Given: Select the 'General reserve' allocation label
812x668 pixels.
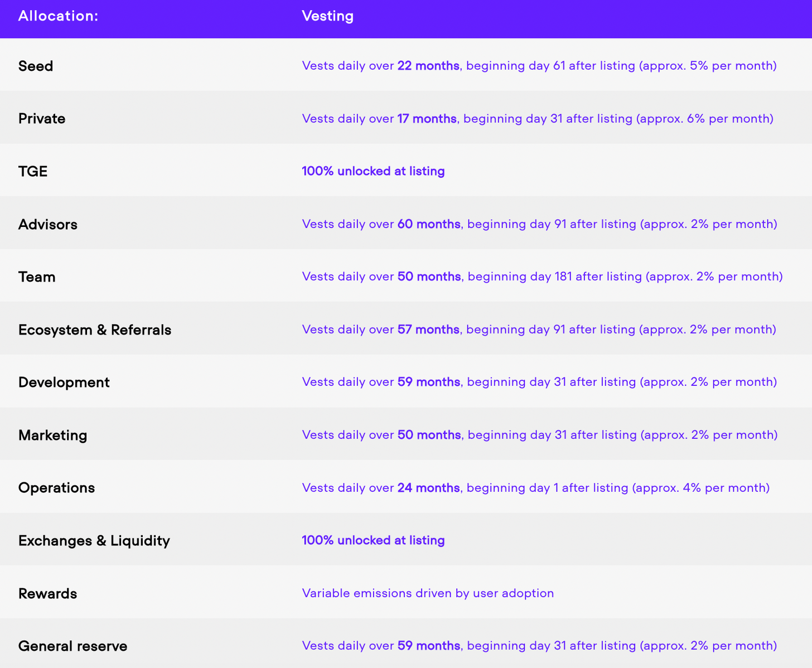Looking at the screenshot, I should pos(73,646).
